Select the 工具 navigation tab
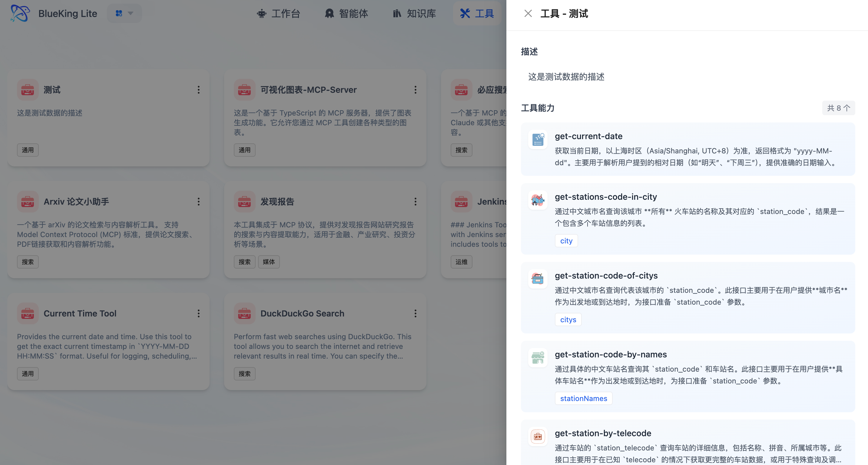 click(x=477, y=13)
